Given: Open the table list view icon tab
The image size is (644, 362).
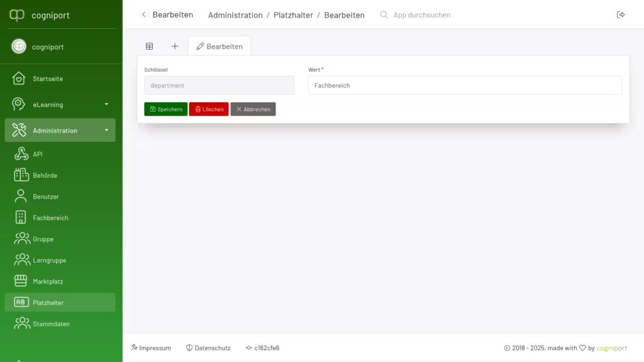Looking at the screenshot, I should coord(149,46).
